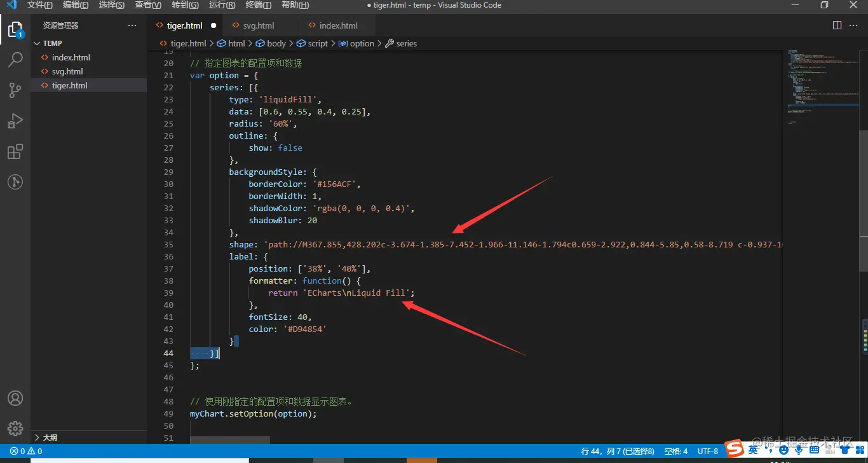Screen dimensions: 868x463
Task: Click the horizontal scrollbar thumb under the code
Action: [x=230, y=439]
